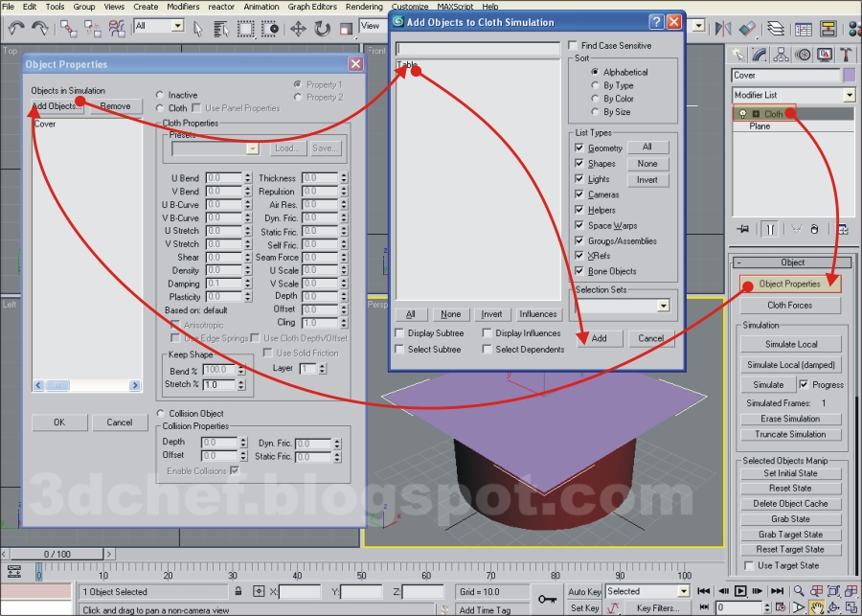Viewport: 862px width, 616px height.
Task: Click the Simulate Local button
Action: click(x=793, y=344)
